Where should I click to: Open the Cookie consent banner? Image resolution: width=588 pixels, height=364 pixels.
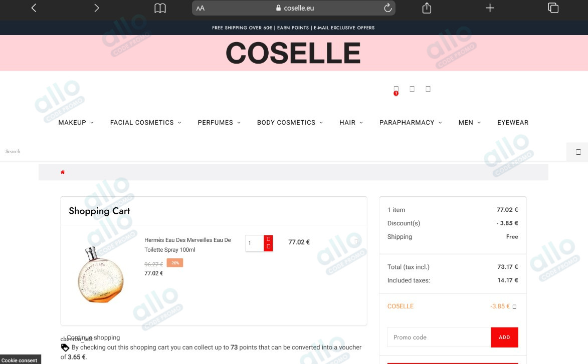[20, 360]
